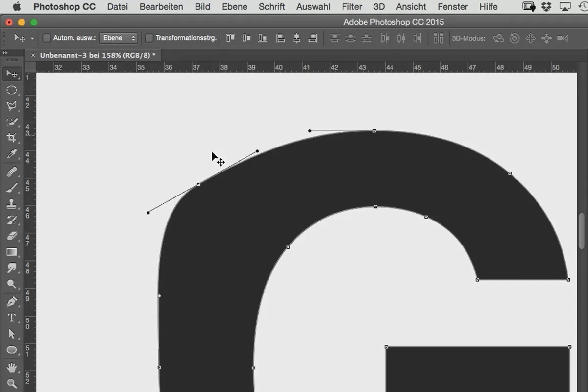The image size is (588, 392).
Task: Open the Ebene auto-select dropdown
Action: coord(119,38)
